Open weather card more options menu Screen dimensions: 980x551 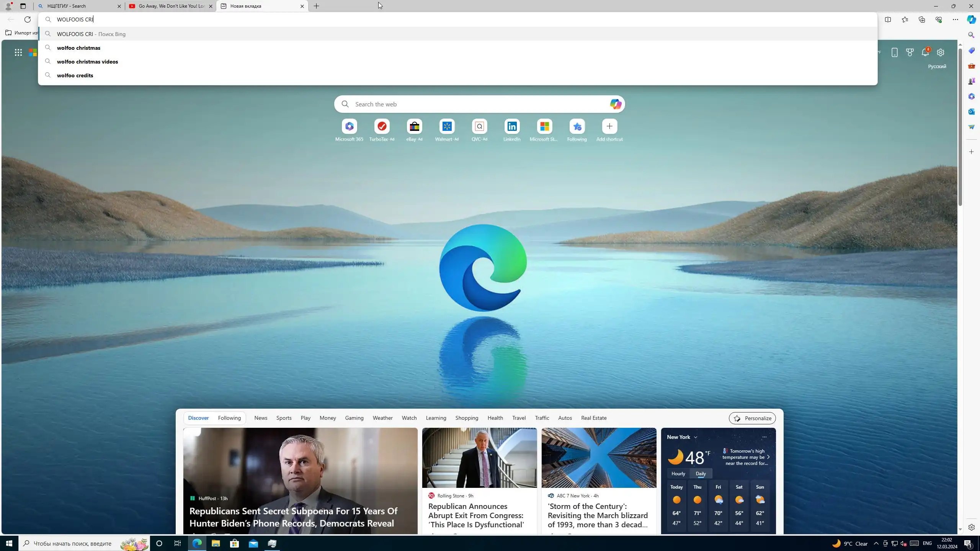coord(764,437)
